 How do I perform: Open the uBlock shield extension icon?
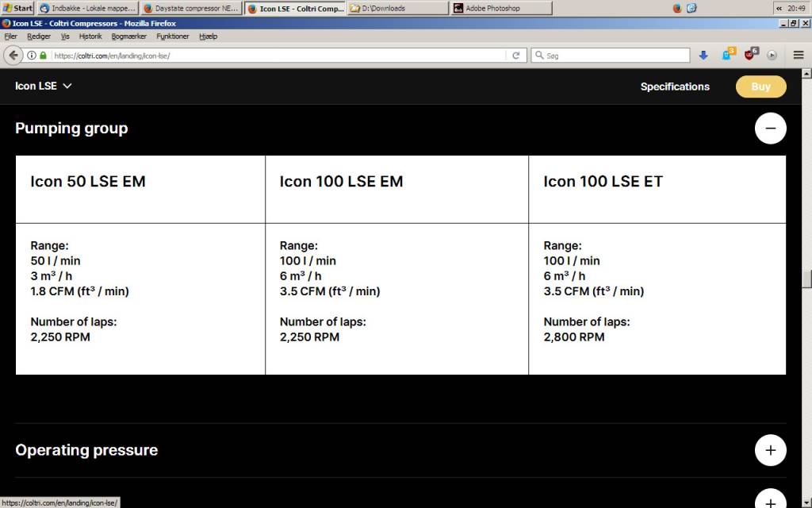[750, 55]
